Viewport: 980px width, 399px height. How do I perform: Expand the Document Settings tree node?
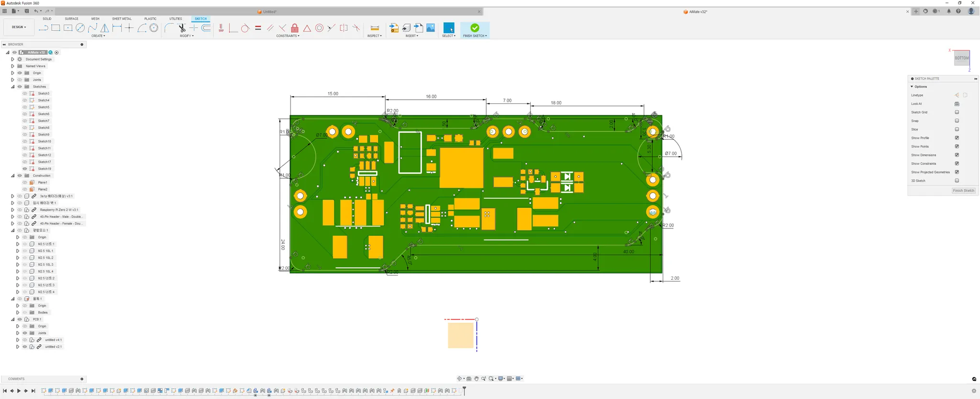(12, 59)
